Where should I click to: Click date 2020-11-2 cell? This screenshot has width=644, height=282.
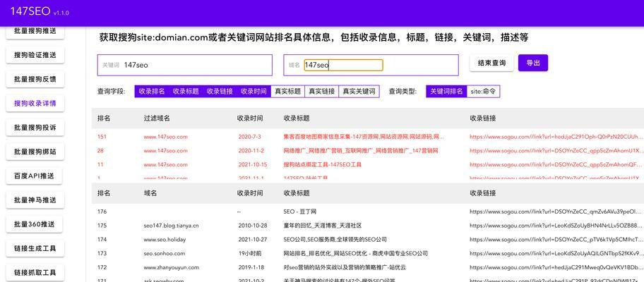(251, 151)
